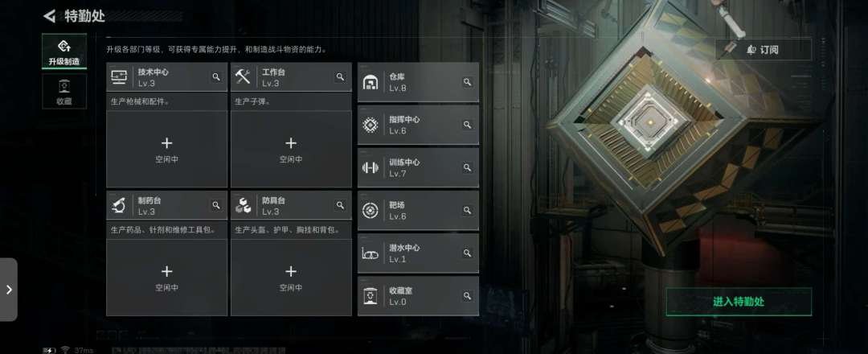View 防具台 details via its magnifier
This screenshot has width=868, height=354.
(340, 205)
